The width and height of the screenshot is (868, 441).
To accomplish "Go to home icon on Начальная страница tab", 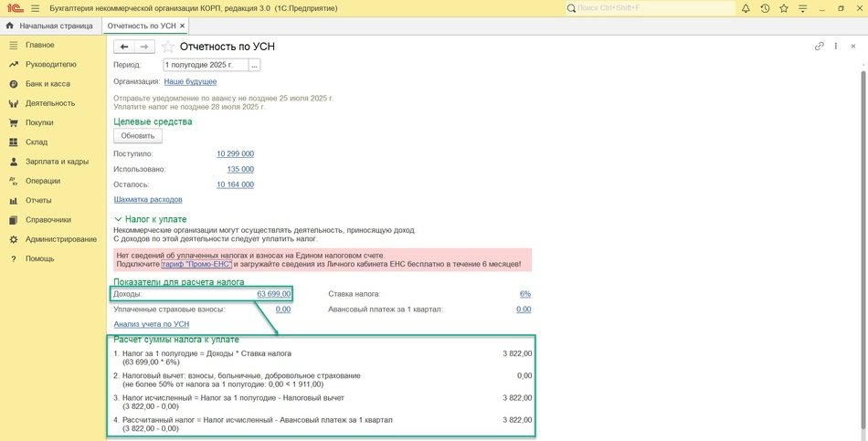I will click(x=10, y=26).
